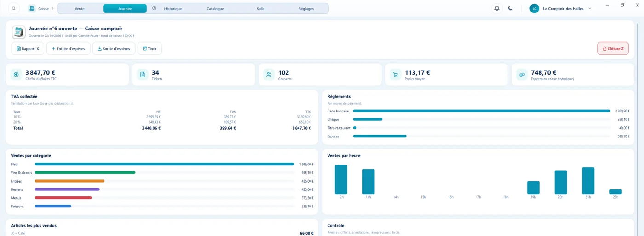Image resolution: width=644 pixels, height=236 pixels.
Task: Click the red Clôture Z button
Action: (613, 48)
